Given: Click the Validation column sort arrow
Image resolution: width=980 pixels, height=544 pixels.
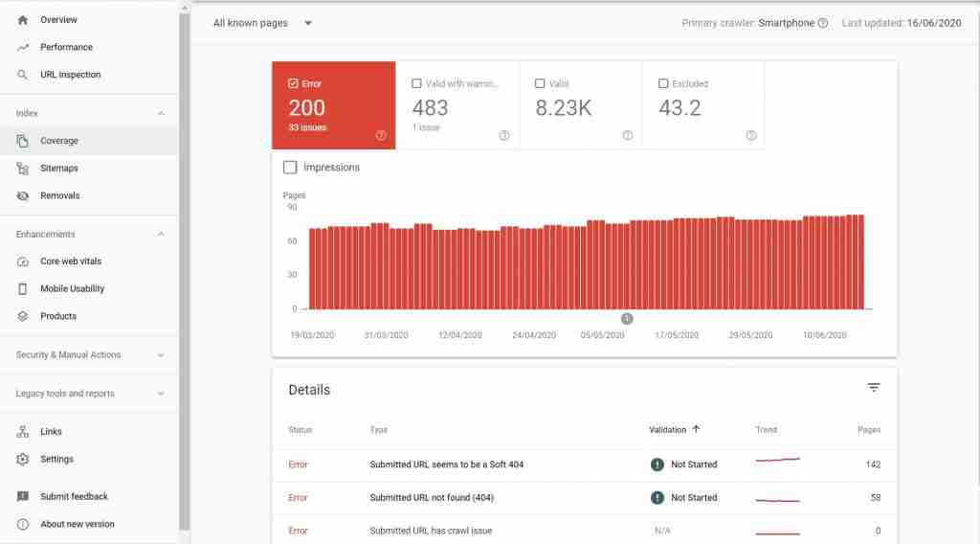Looking at the screenshot, I should [x=696, y=430].
